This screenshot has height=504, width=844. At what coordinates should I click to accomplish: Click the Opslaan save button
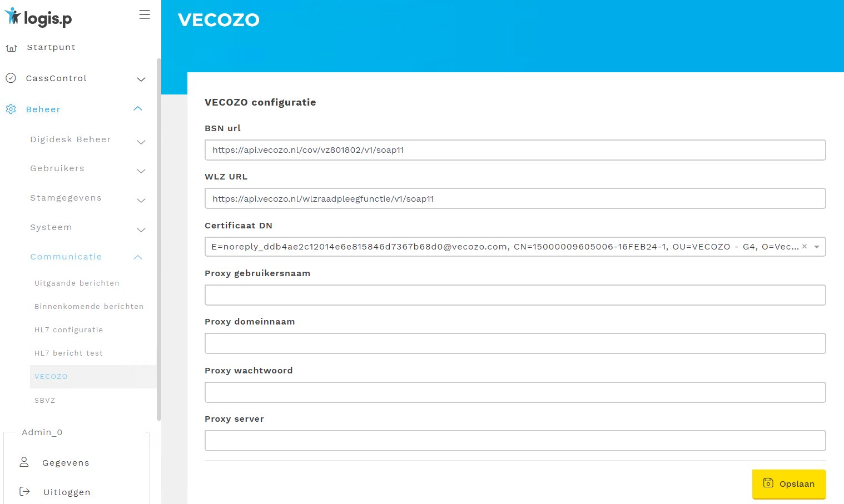pyautogui.click(x=788, y=484)
